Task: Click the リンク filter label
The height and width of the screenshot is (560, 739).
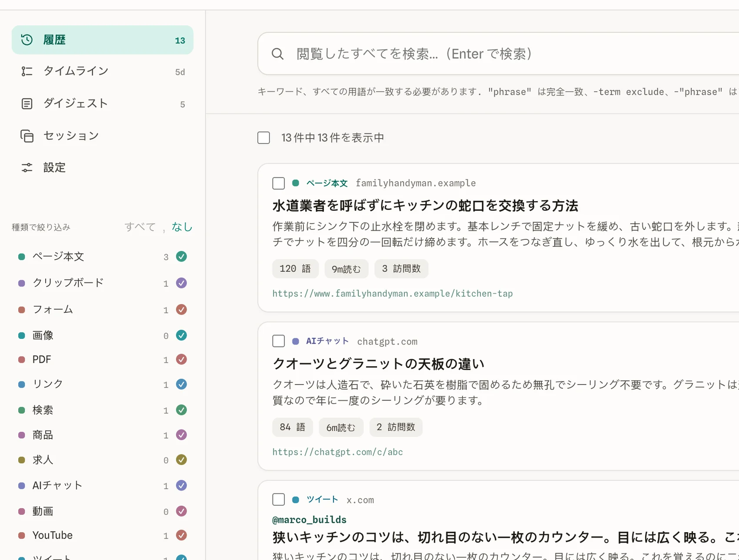Action: [48, 384]
